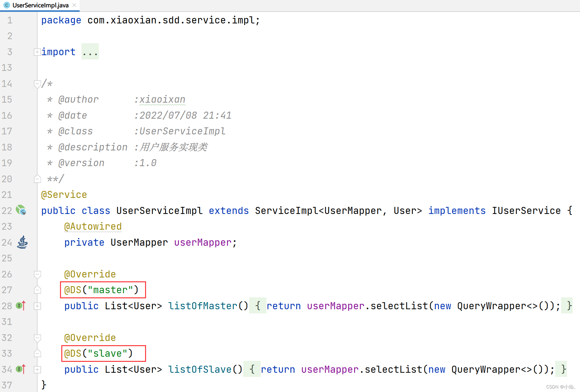Click the listOfMaster method name

coord(203,306)
